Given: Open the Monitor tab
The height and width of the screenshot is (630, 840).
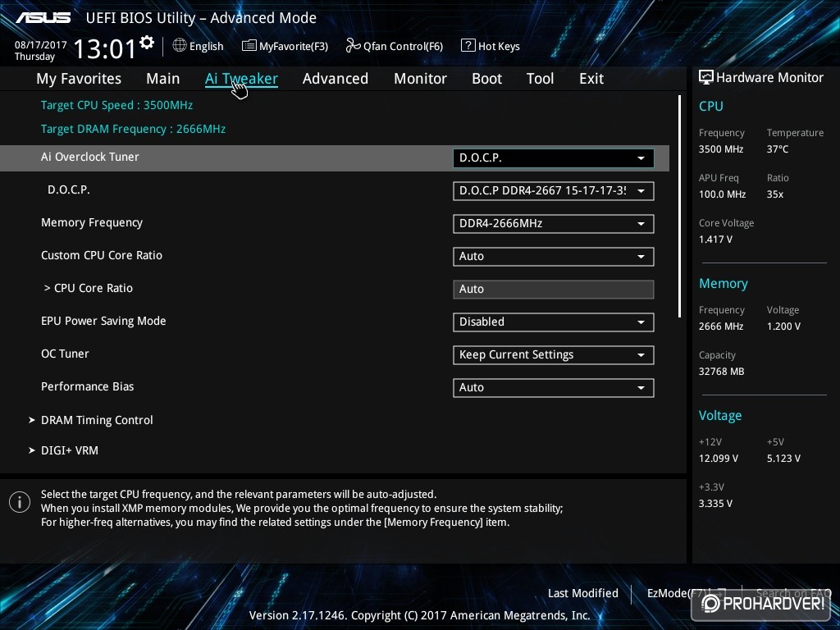Looking at the screenshot, I should 420,79.
